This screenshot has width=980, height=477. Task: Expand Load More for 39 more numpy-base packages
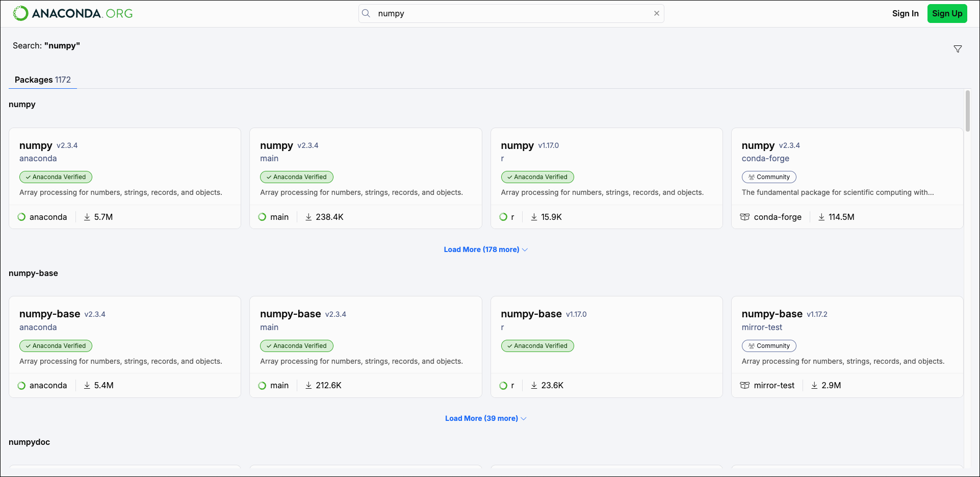pyautogui.click(x=481, y=418)
